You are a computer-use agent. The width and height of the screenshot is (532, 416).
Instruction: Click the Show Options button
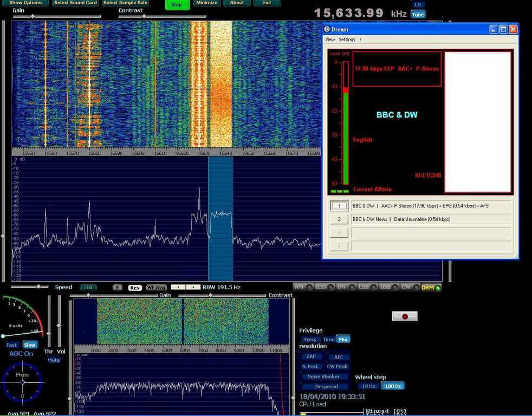(x=25, y=3)
